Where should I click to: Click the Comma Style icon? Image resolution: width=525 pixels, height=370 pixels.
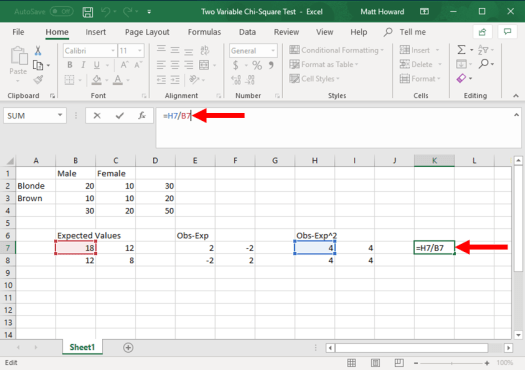(x=271, y=65)
